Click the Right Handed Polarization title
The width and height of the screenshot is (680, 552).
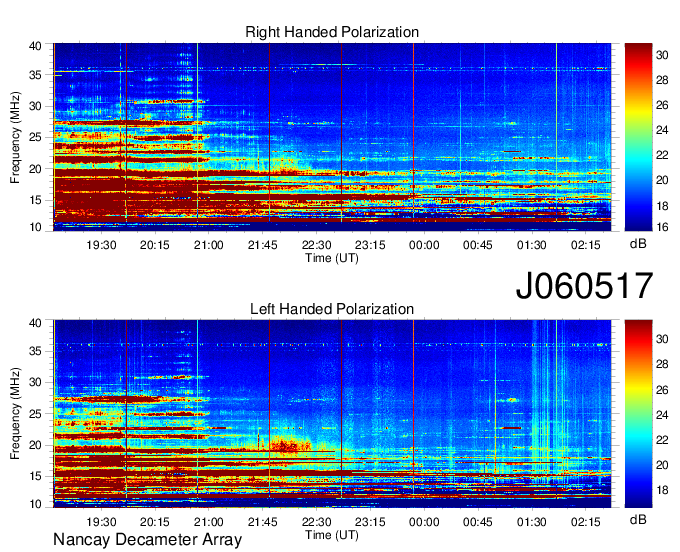(332, 32)
